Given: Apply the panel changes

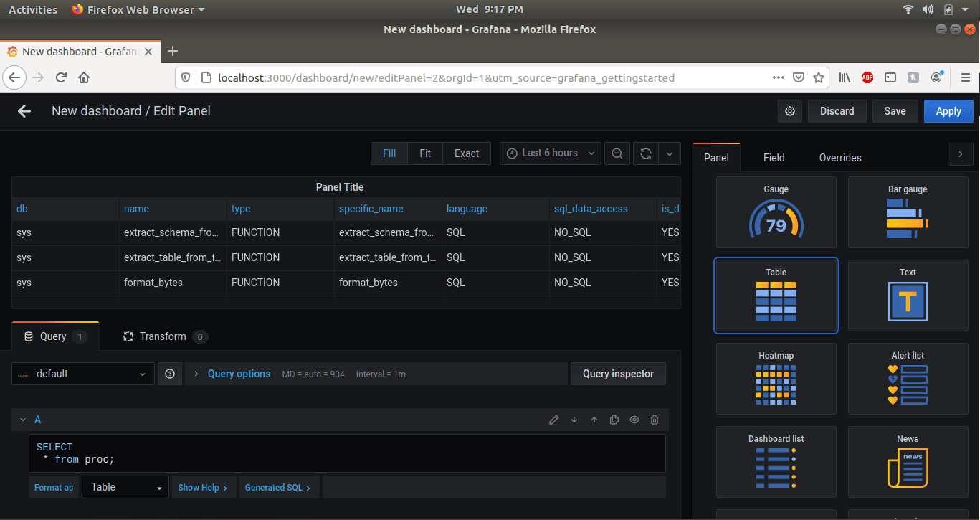Looking at the screenshot, I should [948, 111].
